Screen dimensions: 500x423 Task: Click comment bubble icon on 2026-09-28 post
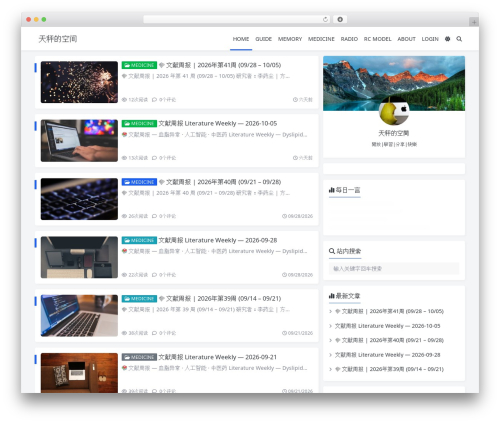154,275
